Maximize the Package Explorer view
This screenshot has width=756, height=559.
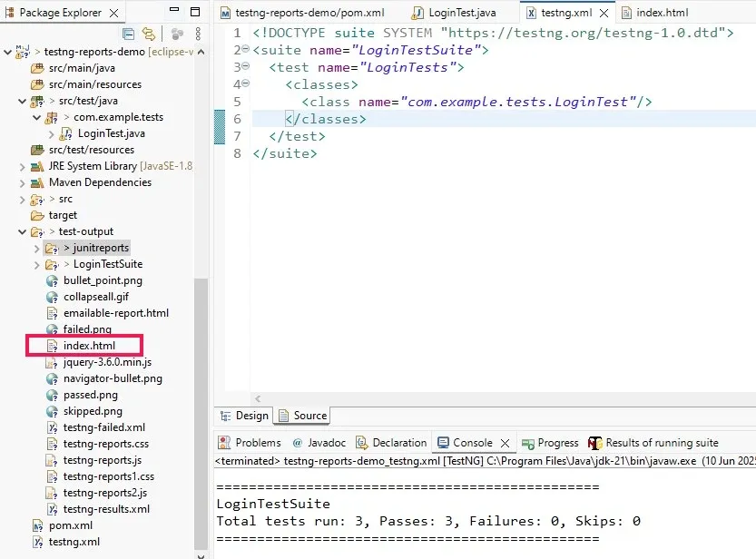tap(195, 12)
